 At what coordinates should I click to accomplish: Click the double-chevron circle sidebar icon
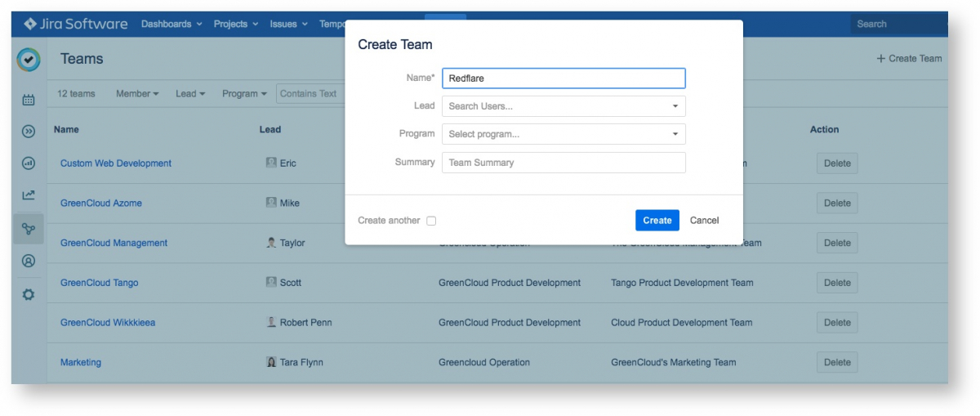coord(29,132)
